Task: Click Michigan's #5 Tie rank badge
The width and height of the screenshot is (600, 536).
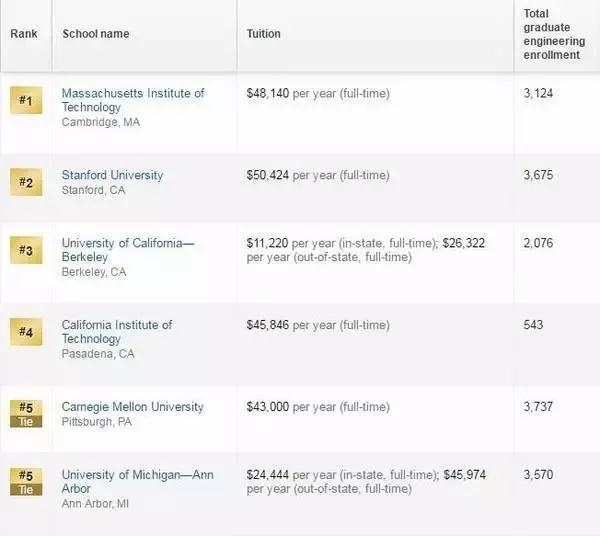Action: pos(26,482)
